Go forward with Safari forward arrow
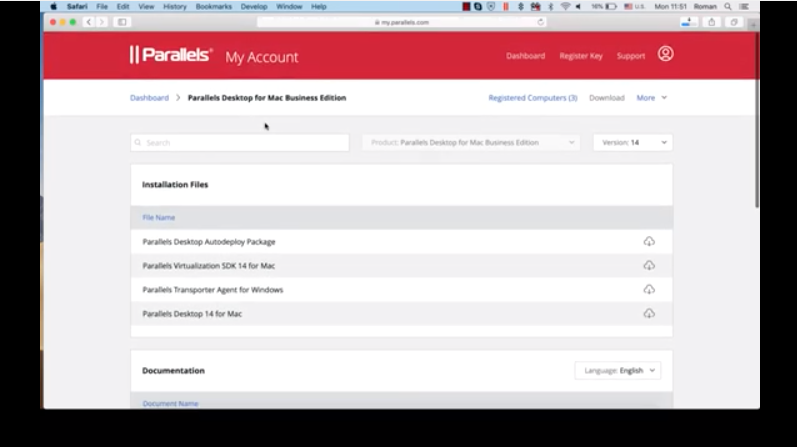The height and width of the screenshot is (447, 797). click(102, 22)
